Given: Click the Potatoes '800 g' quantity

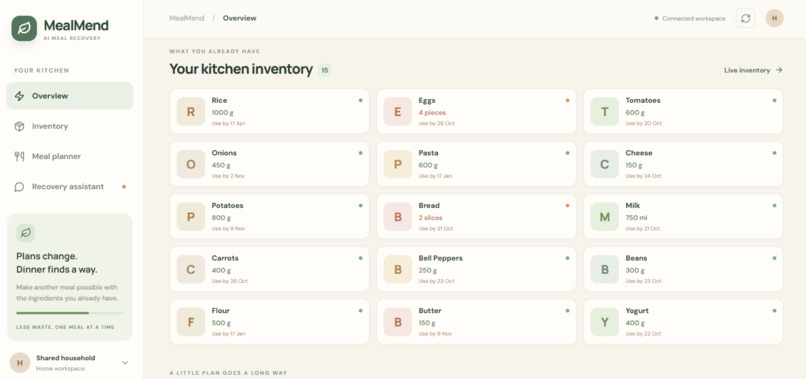Looking at the screenshot, I should [221, 218].
